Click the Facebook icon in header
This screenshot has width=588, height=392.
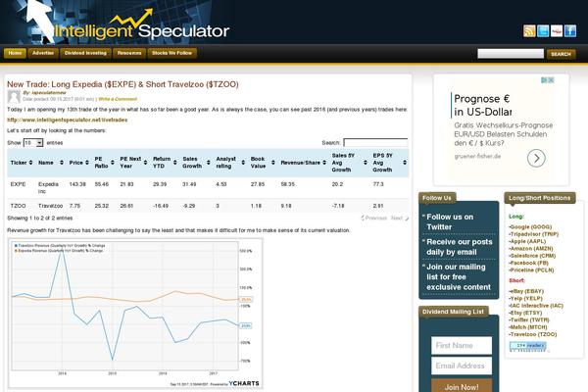(x=570, y=30)
